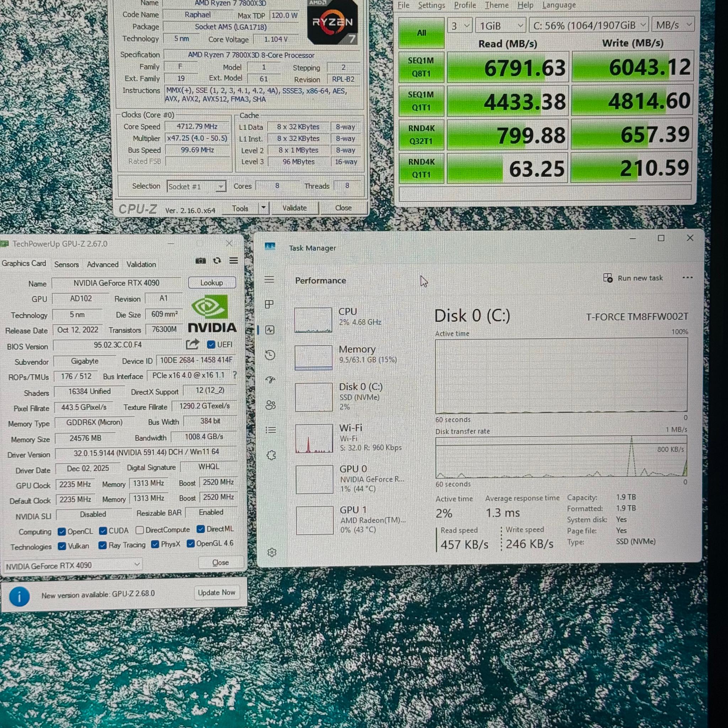Select the Memory performance thumbnail
The height and width of the screenshot is (728, 728).
click(x=314, y=358)
